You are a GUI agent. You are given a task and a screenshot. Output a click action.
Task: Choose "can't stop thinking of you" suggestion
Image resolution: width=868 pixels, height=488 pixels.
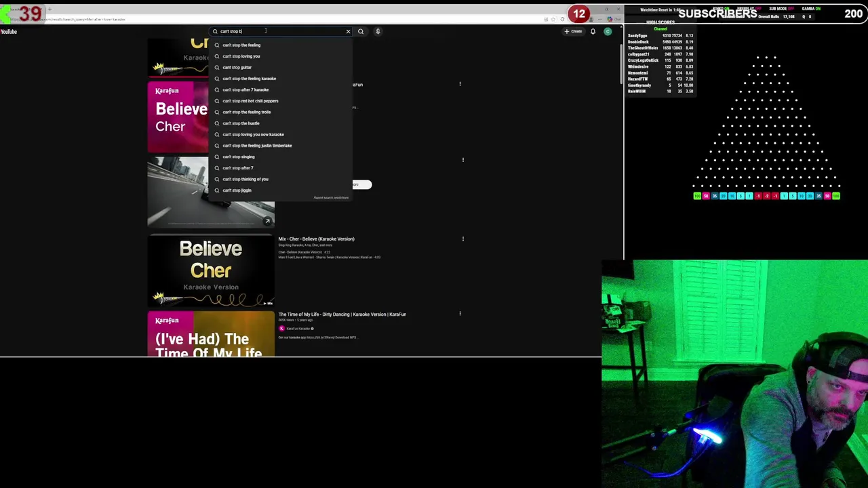point(281,179)
